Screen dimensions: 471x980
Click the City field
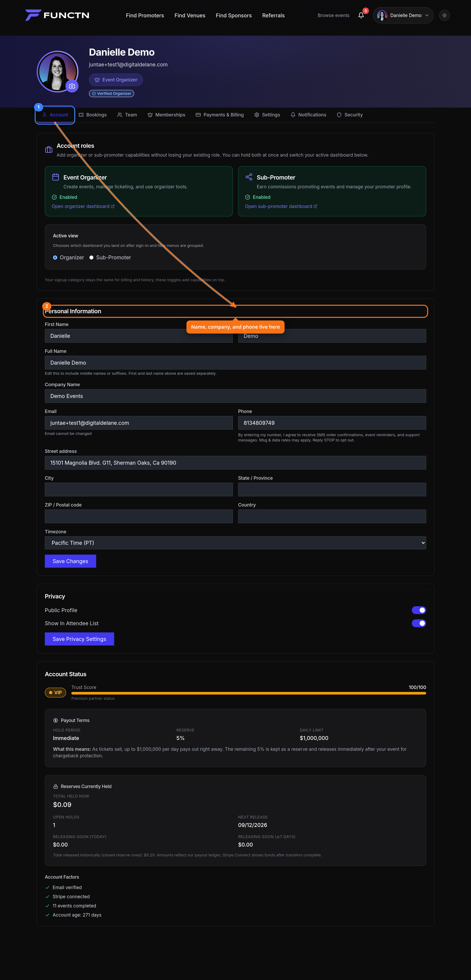point(139,490)
